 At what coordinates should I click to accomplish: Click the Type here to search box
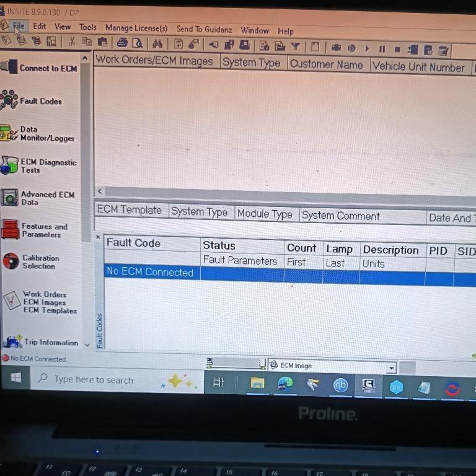pos(117,380)
